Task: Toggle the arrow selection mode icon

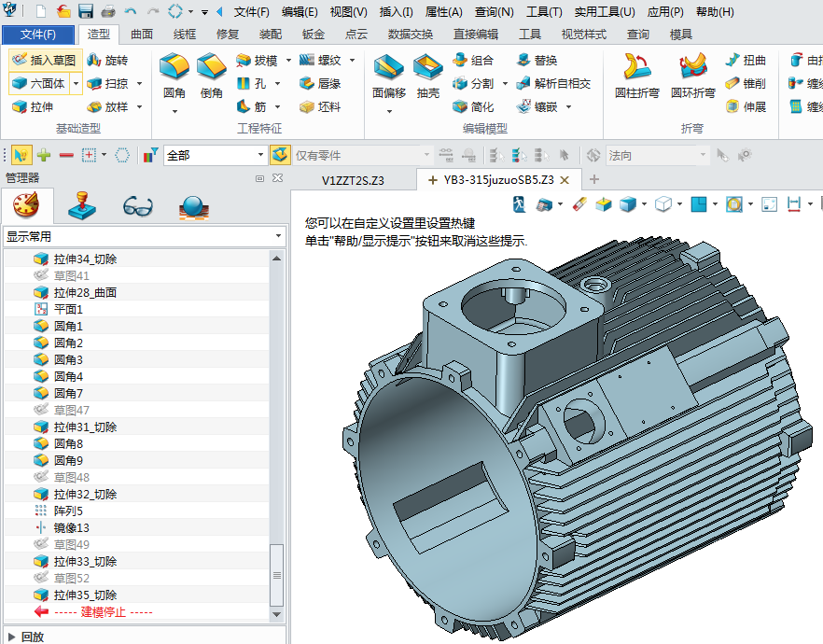Action: [20, 155]
